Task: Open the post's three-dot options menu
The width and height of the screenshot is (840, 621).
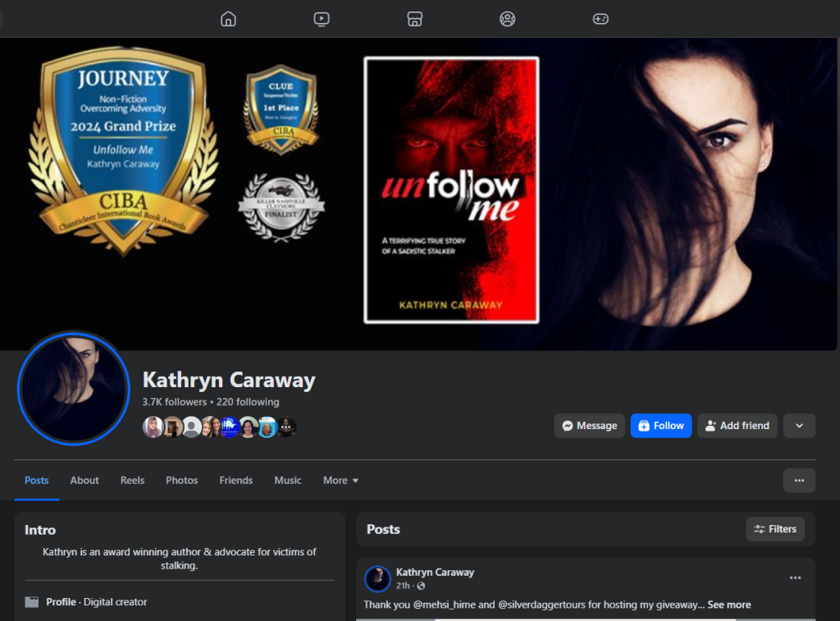Action: (x=795, y=578)
